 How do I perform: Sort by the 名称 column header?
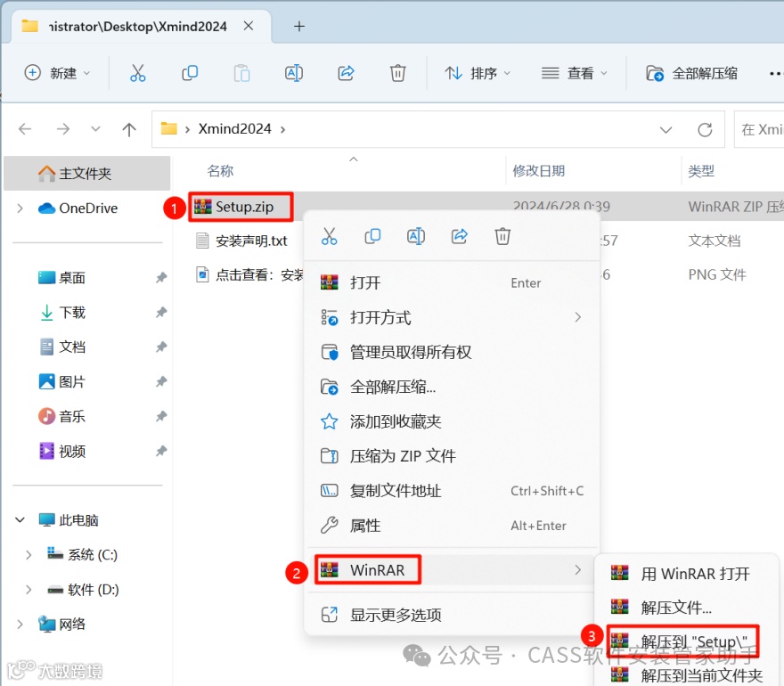(220, 171)
